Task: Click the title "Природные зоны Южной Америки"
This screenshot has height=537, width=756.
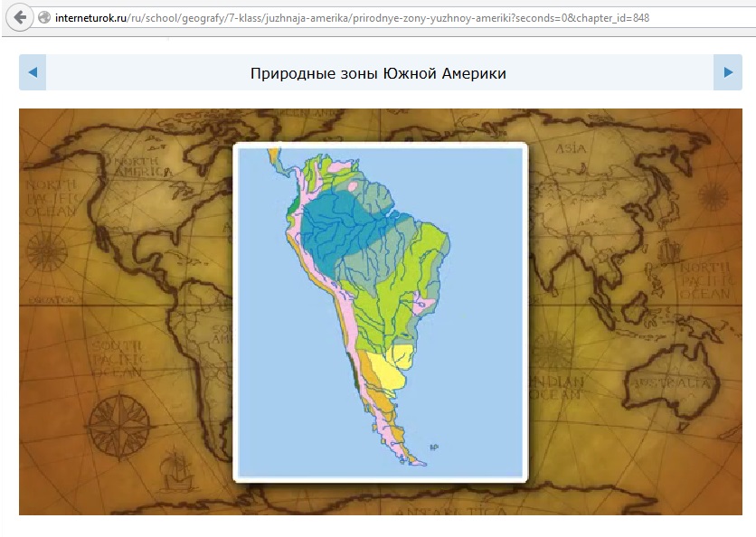Action: [378, 73]
